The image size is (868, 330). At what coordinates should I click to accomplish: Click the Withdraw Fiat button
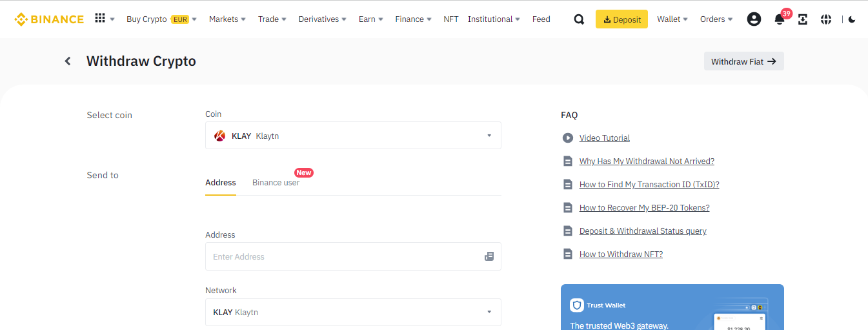click(x=744, y=61)
